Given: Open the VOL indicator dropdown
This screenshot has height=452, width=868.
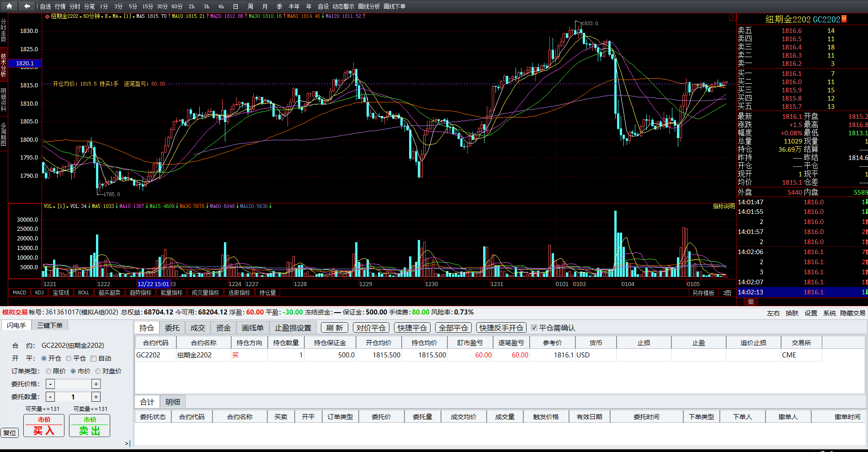Looking at the screenshot, I should [x=49, y=207].
